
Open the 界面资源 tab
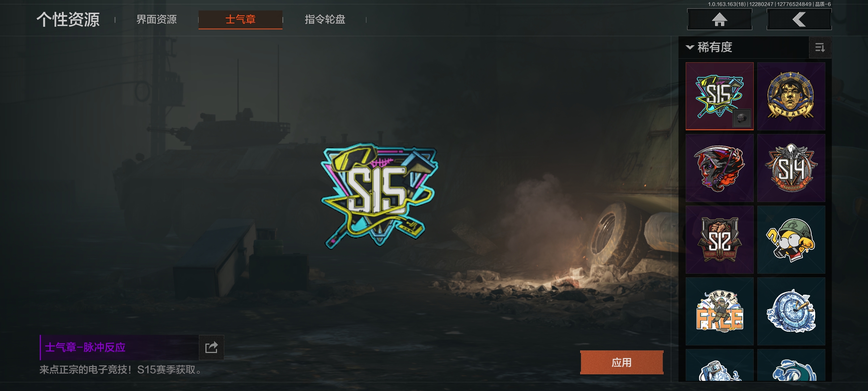coord(157,20)
